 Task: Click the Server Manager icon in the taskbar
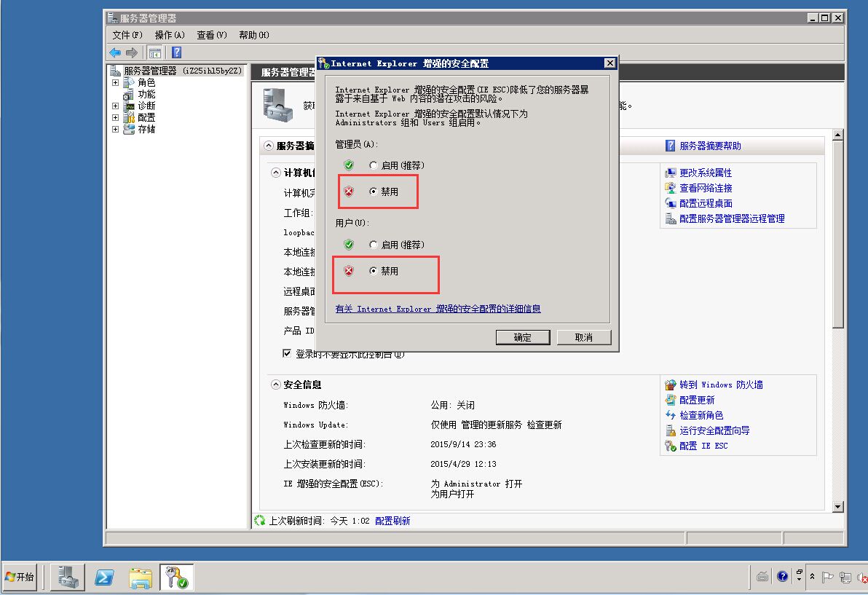click(70, 578)
